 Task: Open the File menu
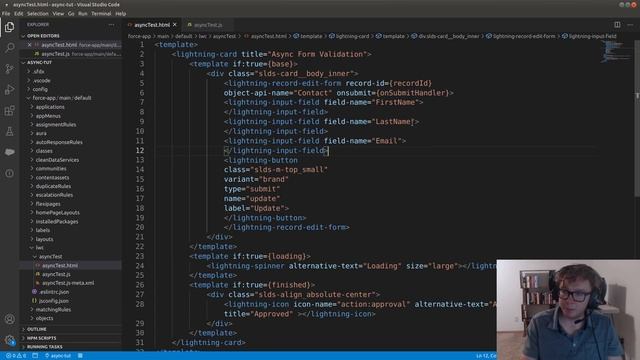point(6,13)
